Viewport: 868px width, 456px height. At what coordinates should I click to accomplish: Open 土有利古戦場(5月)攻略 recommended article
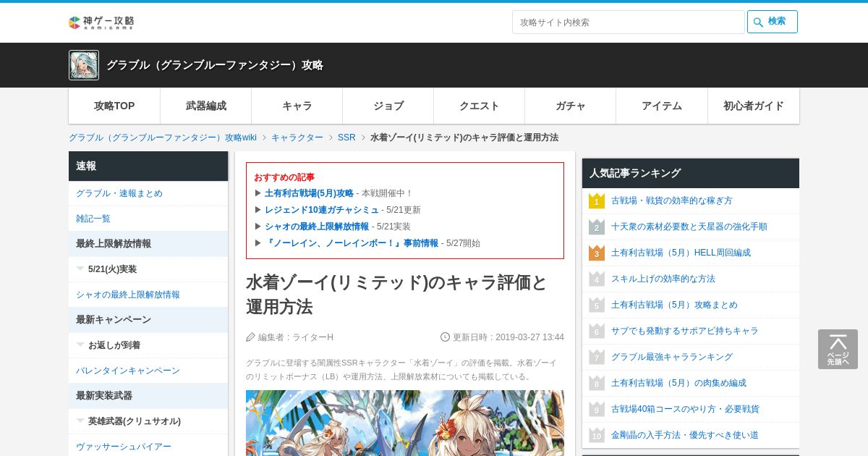pos(309,193)
